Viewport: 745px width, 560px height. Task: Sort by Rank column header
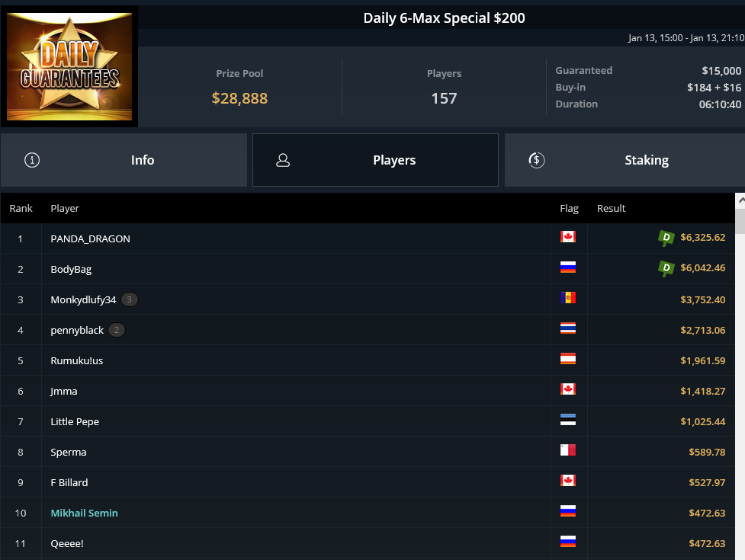pos(21,208)
